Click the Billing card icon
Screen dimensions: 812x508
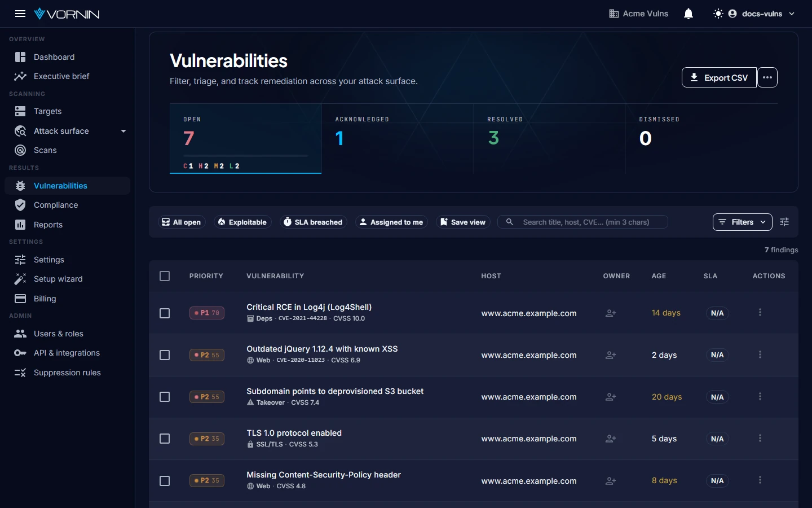pos(20,299)
